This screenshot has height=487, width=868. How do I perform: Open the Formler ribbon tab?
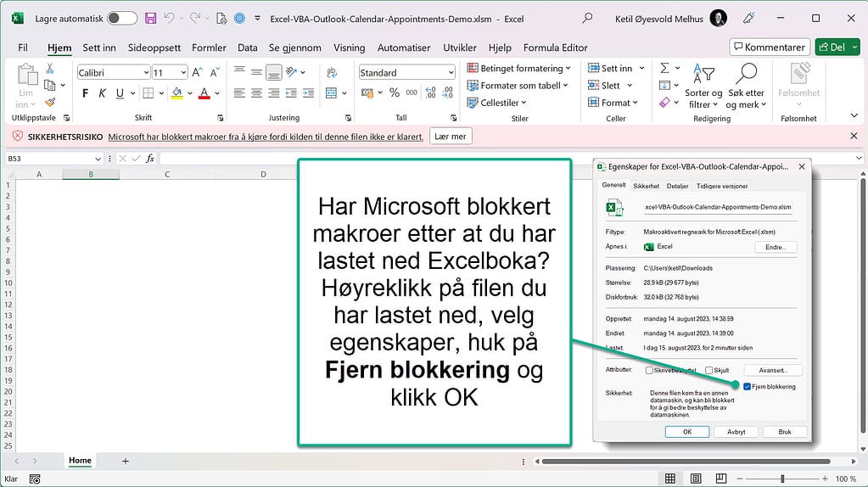(x=209, y=48)
